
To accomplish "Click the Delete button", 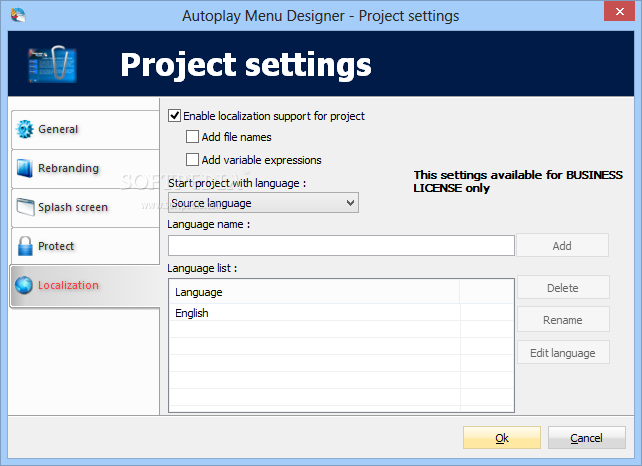I will pyautogui.click(x=563, y=288).
